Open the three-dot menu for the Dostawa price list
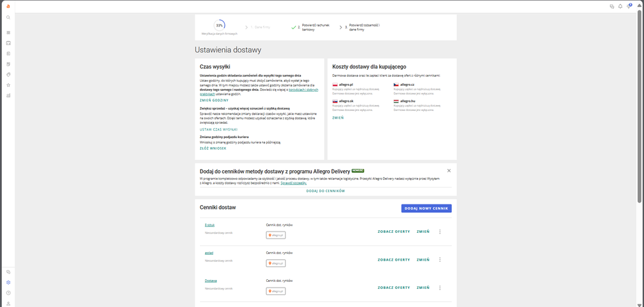The width and height of the screenshot is (644, 307). (440, 287)
